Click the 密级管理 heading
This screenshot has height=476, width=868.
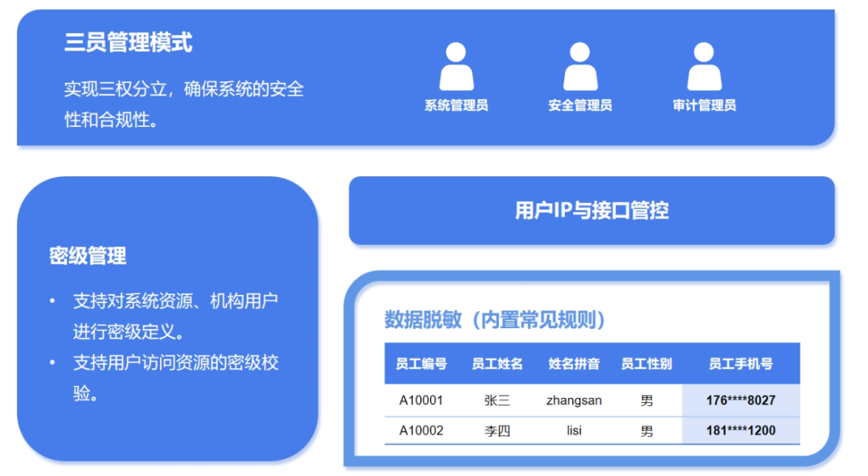point(88,256)
